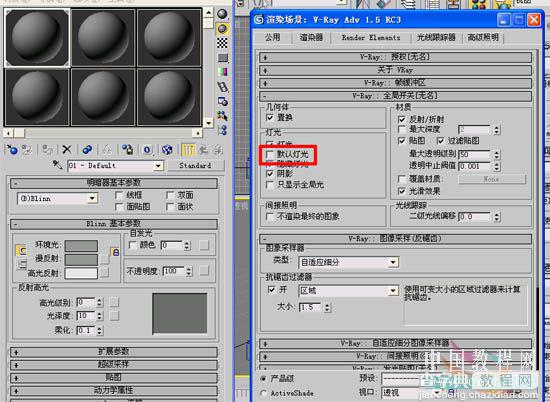This screenshot has height=402, width=550.
Task: Open the 漫反射 diffuse color swatch
Action: click(x=81, y=260)
